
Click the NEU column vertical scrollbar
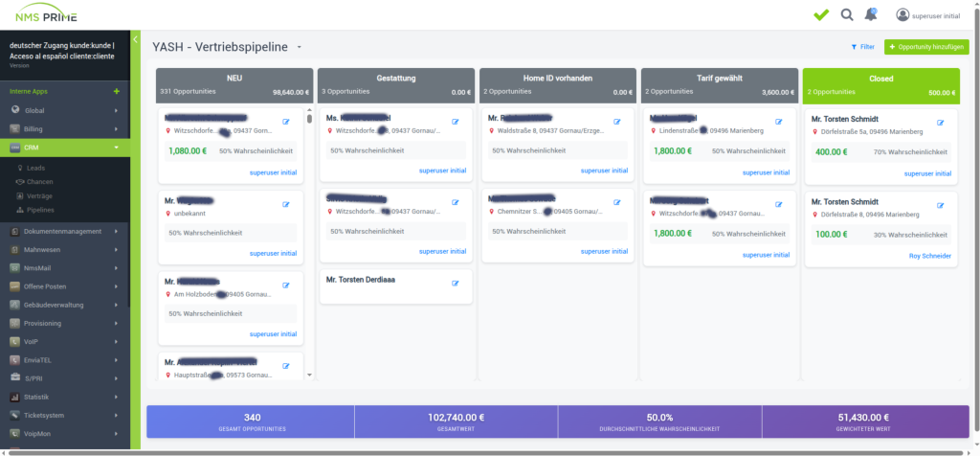coord(309,244)
